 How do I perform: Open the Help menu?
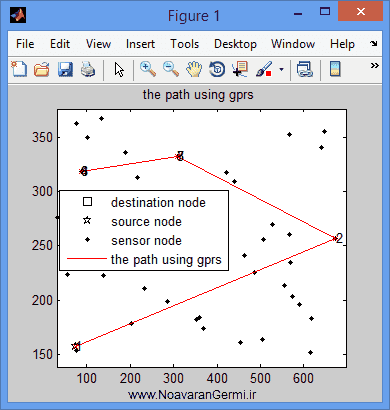pos(342,44)
